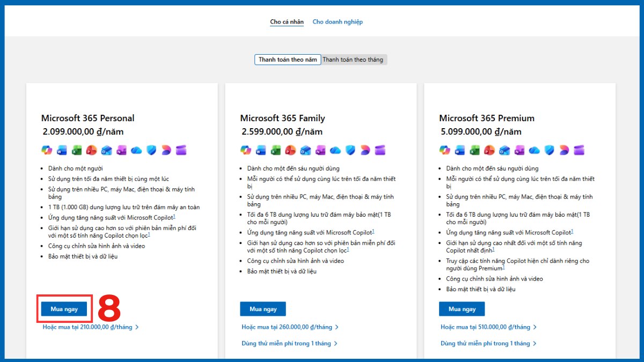Click the Designer icon under Microsoft 365 Personal
Screen dimensions: 644x362
point(166,150)
